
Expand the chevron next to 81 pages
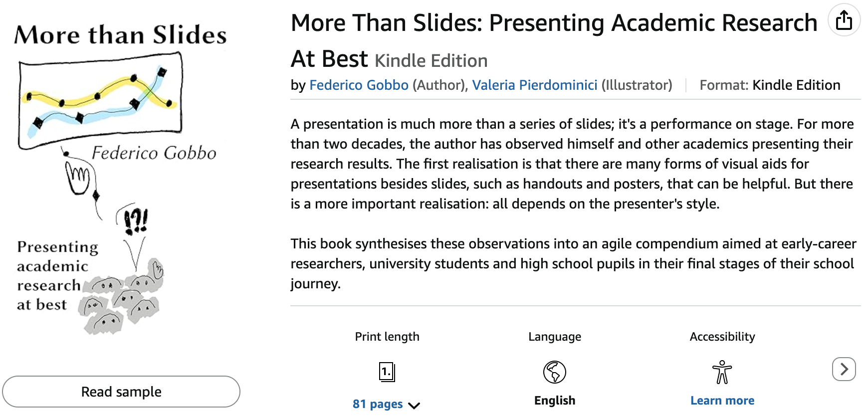coord(414,406)
